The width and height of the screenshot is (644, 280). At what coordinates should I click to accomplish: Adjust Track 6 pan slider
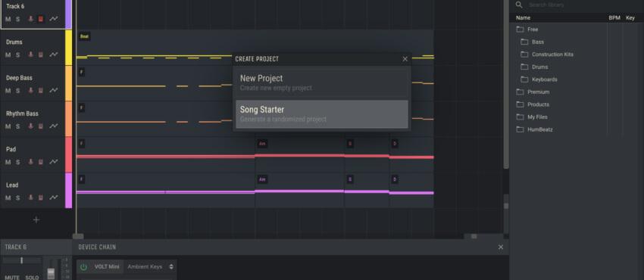(22, 261)
